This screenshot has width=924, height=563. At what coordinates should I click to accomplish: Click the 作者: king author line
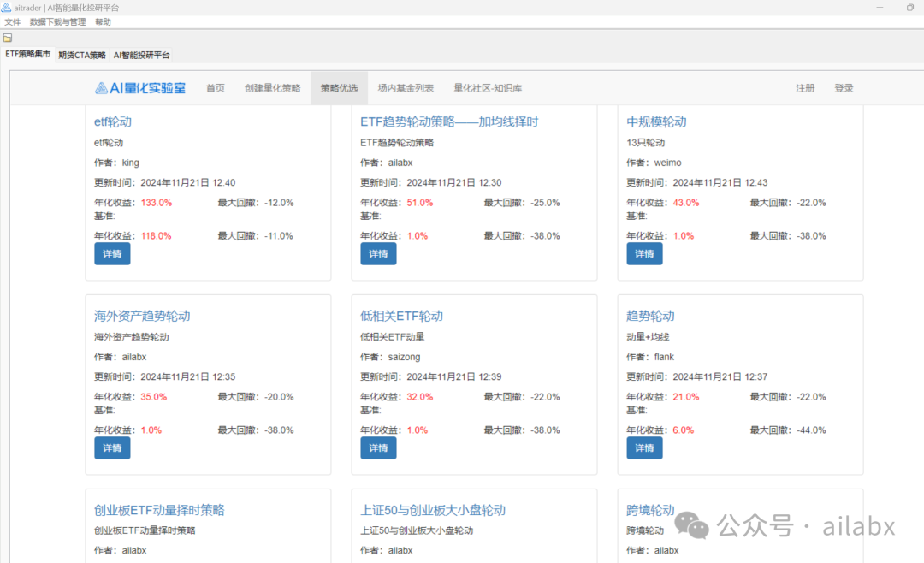pyautogui.click(x=116, y=163)
